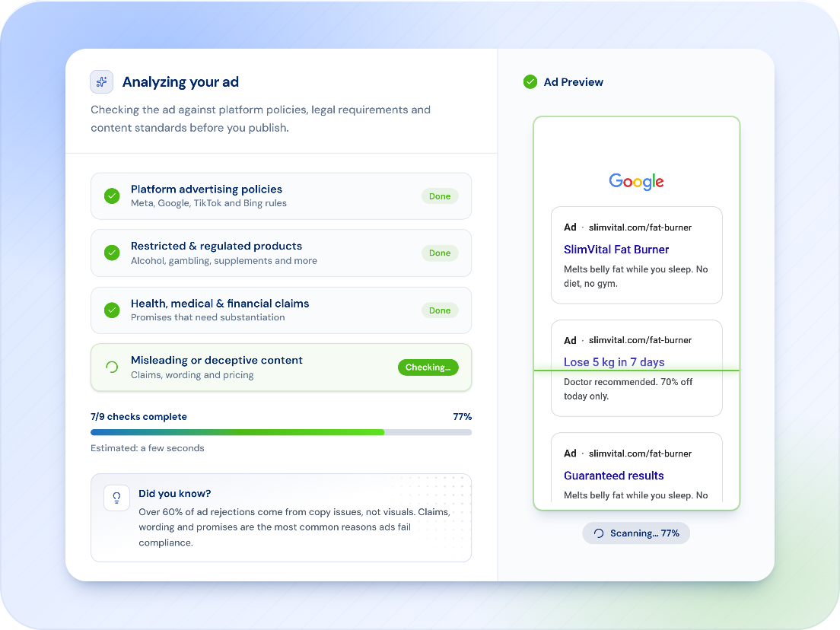Click the Alcohol, gambling, supplements and more subtitle
Image resolution: width=840 pixels, height=630 pixels.
click(x=224, y=261)
